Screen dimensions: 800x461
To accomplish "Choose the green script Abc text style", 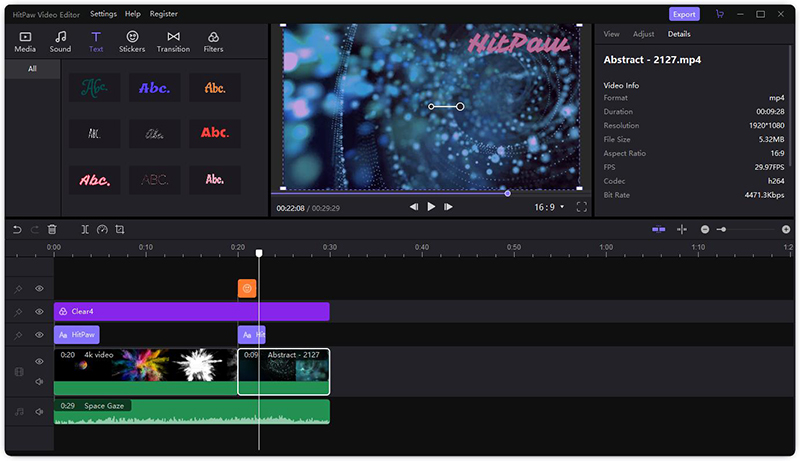I will [95, 88].
